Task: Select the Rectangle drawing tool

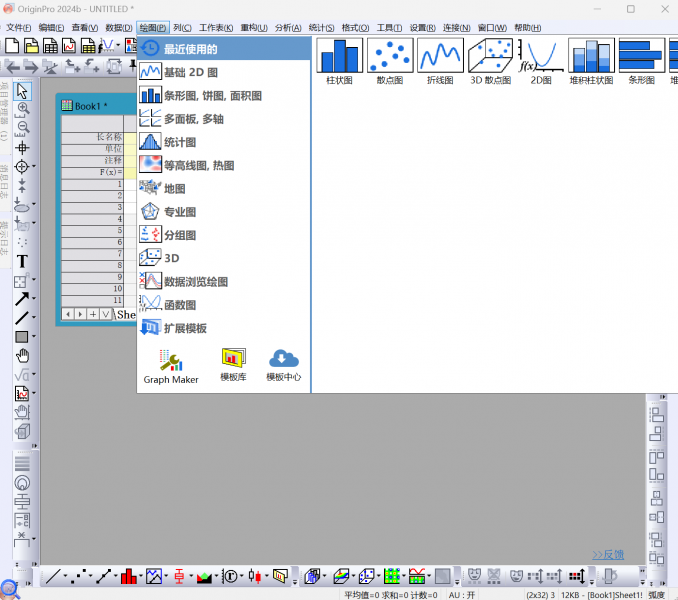Action: [22, 337]
